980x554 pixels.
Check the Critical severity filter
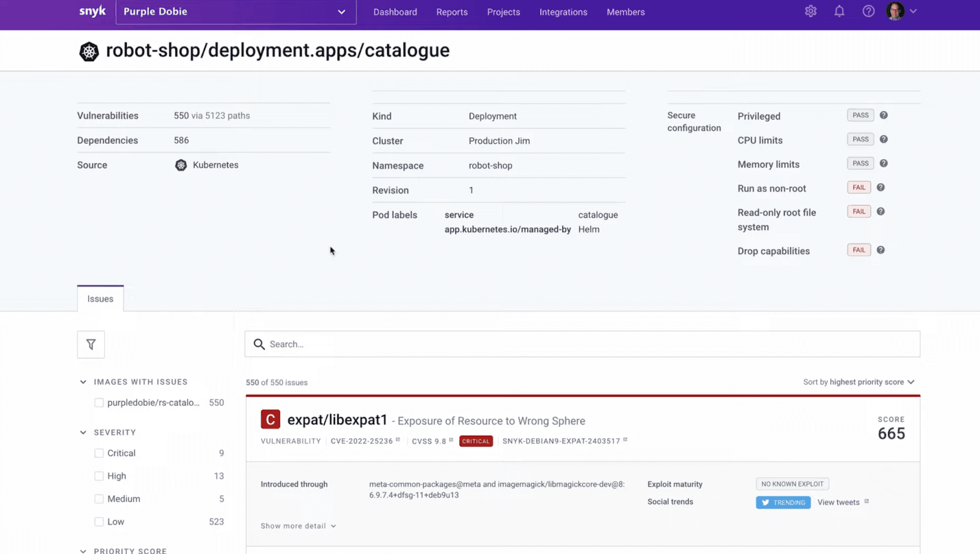pyautogui.click(x=99, y=453)
